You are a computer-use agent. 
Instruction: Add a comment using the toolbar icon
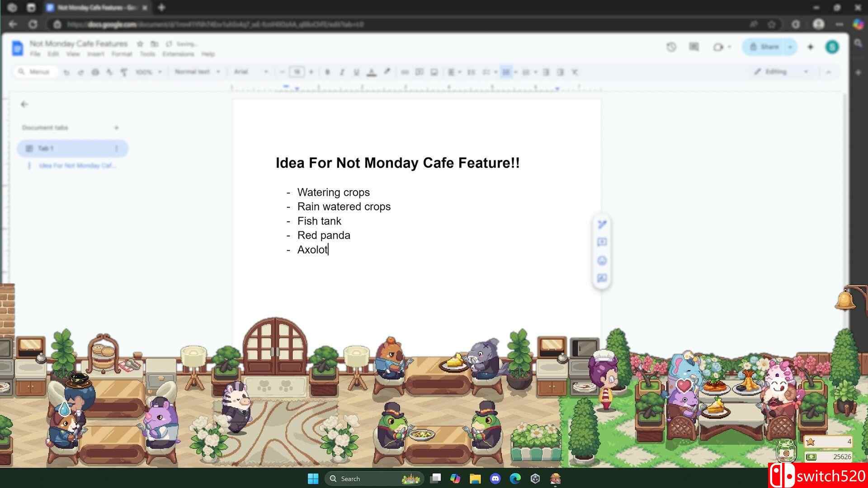[420, 72]
